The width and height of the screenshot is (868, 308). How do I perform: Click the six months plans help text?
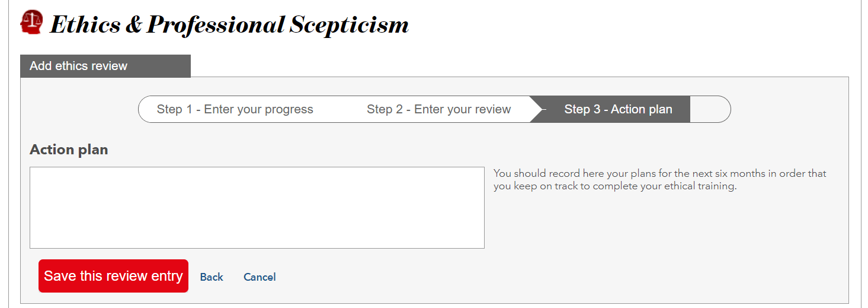click(x=659, y=174)
